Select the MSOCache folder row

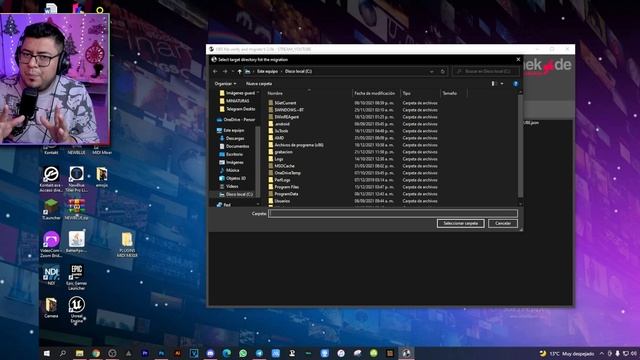coord(353,166)
